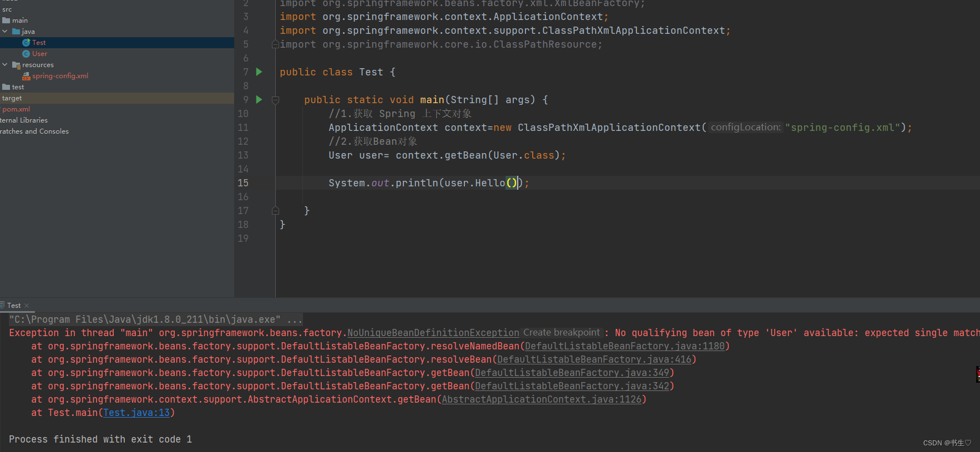
Task: Click the resources folder icon
Action: [x=16, y=65]
